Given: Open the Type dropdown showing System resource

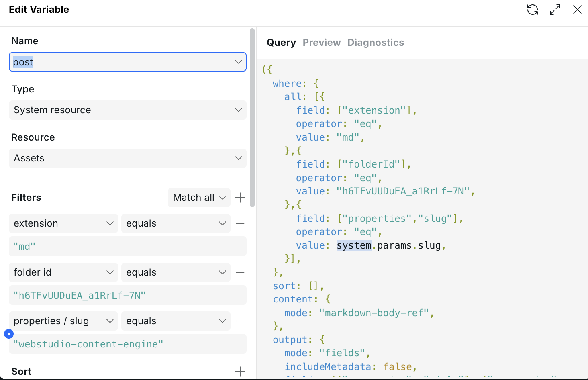Looking at the screenshot, I should (x=128, y=110).
